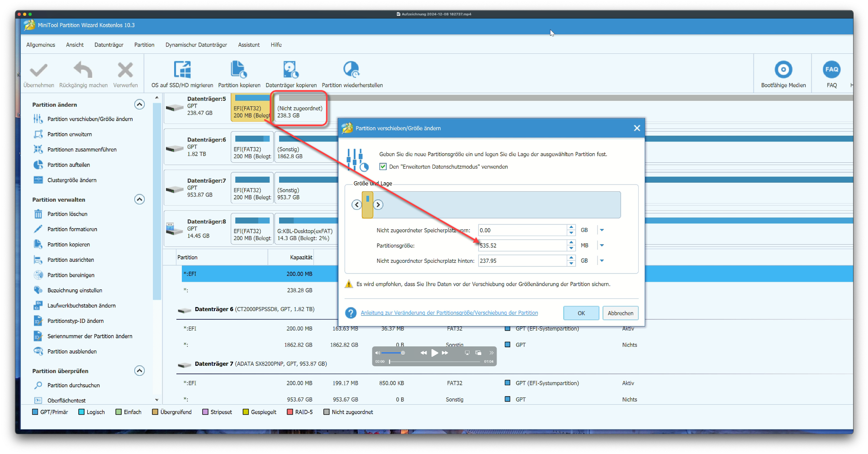
Task: Open the Ansicht menu
Action: tap(75, 45)
